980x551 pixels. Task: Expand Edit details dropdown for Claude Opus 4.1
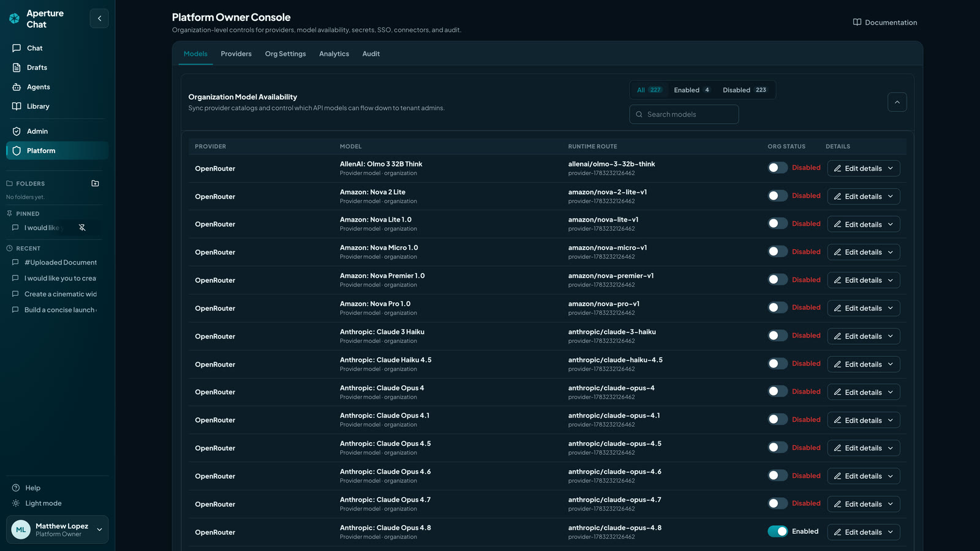pos(891,421)
